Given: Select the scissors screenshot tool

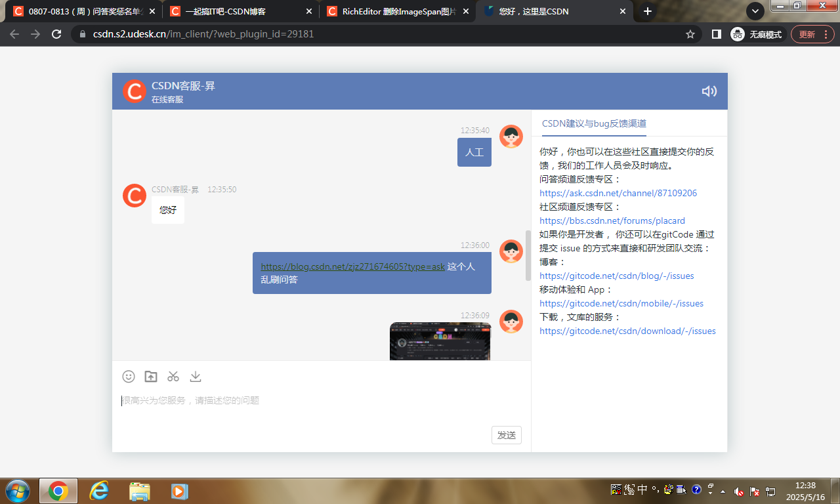Looking at the screenshot, I should 173,376.
